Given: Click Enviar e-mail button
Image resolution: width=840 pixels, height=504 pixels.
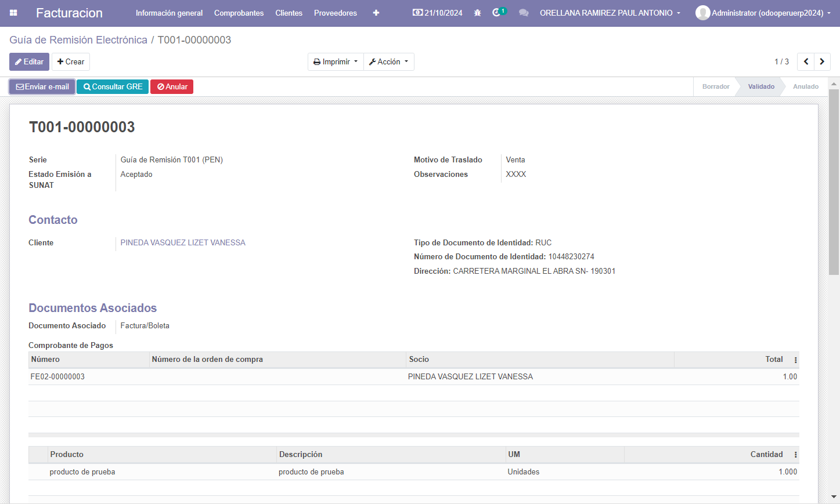Looking at the screenshot, I should [x=42, y=86].
